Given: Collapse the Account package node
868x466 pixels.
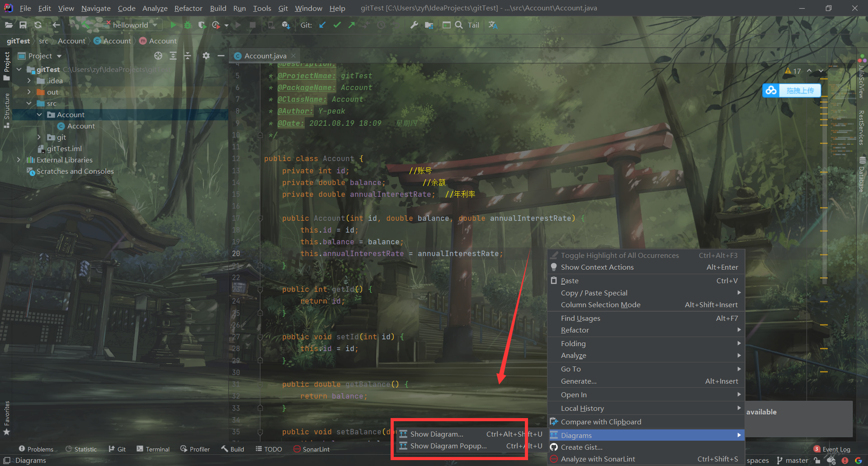Looking at the screenshot, I should (x=39, y=114).
